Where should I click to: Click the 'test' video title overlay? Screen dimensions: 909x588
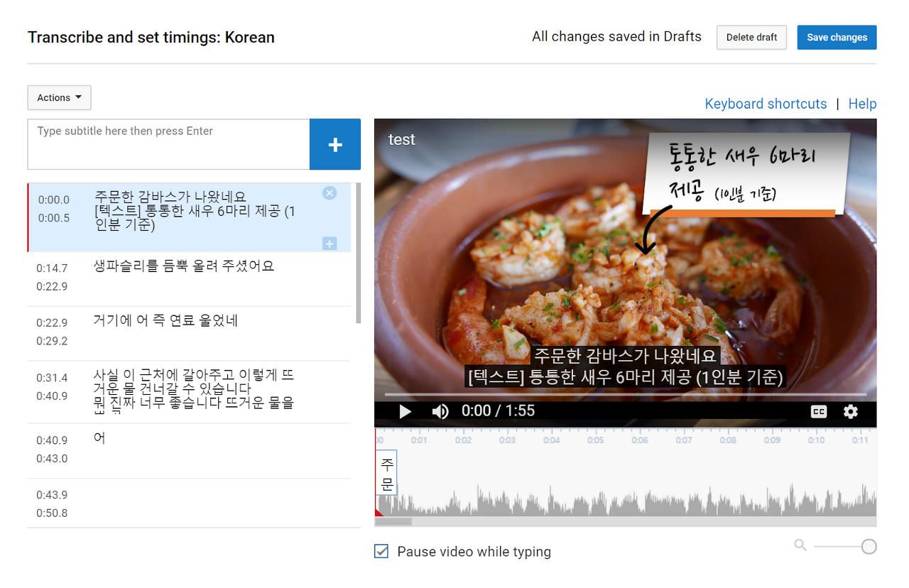click(x=401, y=140)
